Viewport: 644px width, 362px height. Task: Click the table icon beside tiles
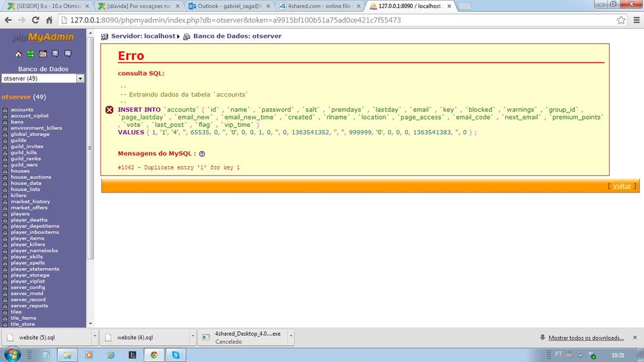pyautogui.click(x=5, y=312)
